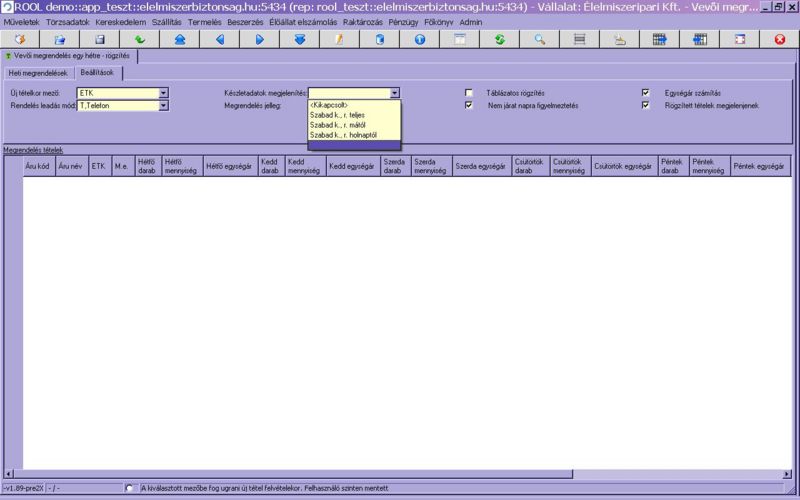Image resolution: width=800 pixels, height=500 pixels.
Task: Click the blue left arrow previous icon
Action: [x=219, y=39]
